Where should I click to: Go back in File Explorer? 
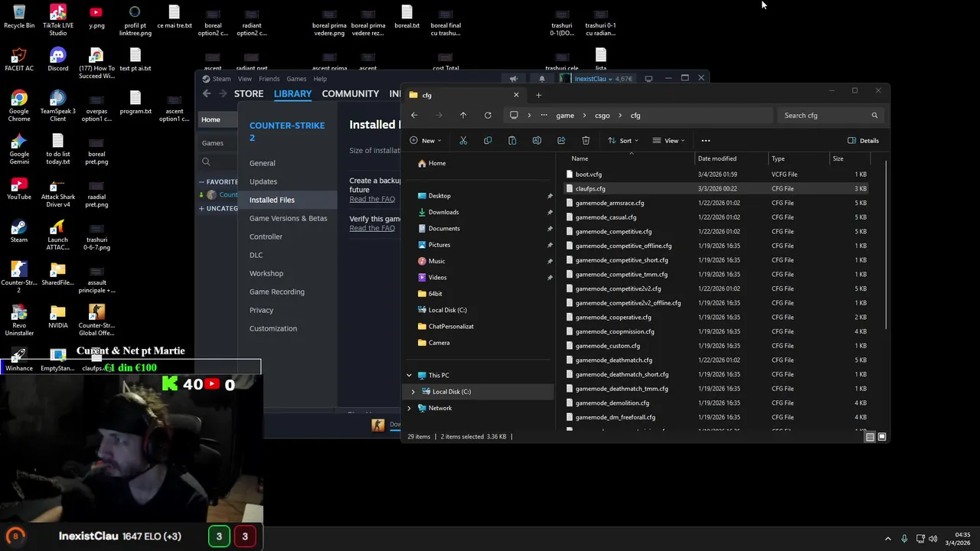coord(414,116)
